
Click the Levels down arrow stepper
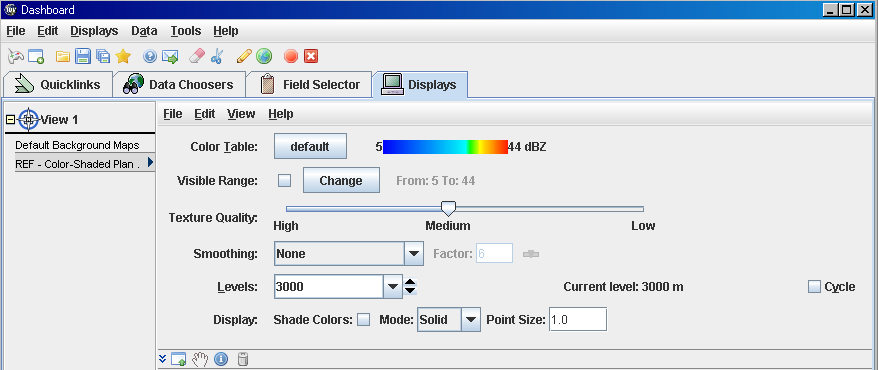tap(410, 291)
